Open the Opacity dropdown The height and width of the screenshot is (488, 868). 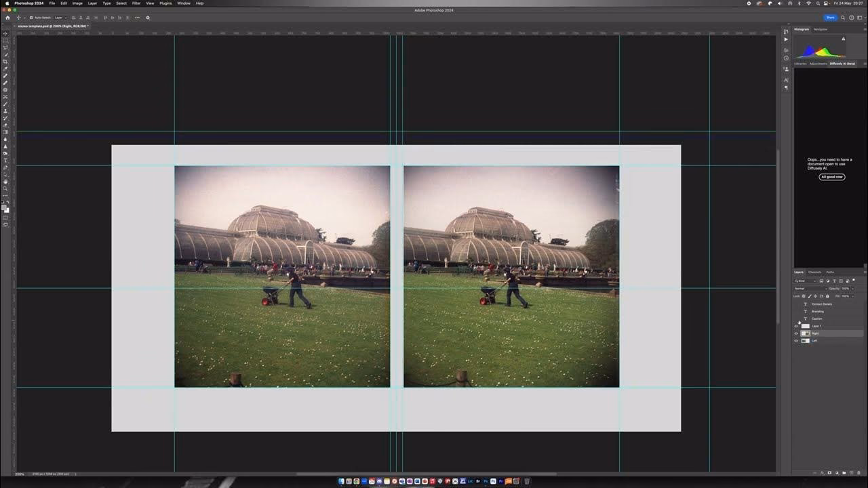[852, 289]
